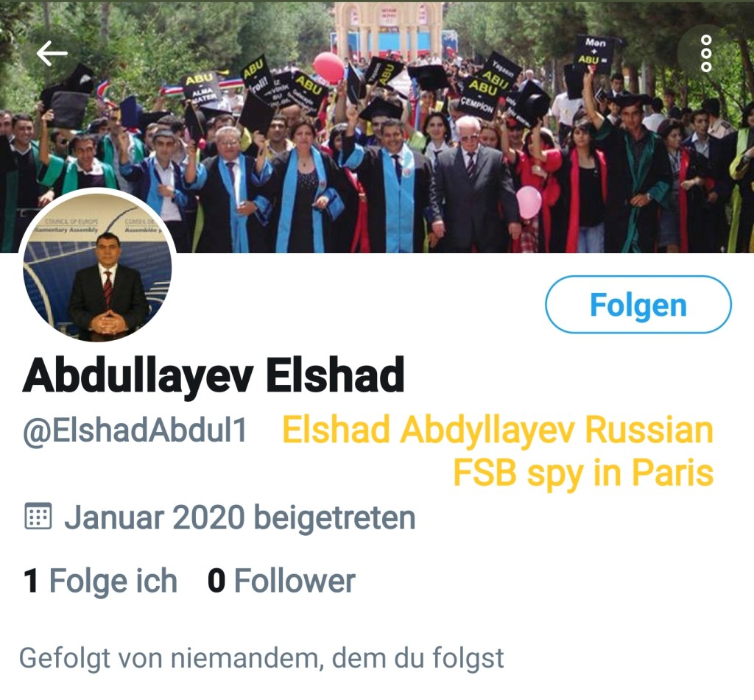The height and width of the screenshot is (700, 754).
Task: Click the @ElshadAbdul1 handle
Action: (135, 429)
